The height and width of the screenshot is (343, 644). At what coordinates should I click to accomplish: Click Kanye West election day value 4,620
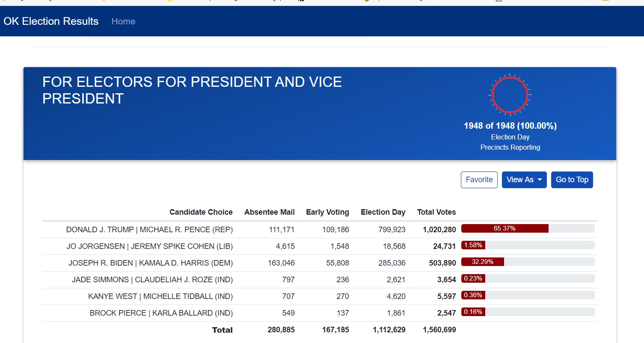click(x=396, y=296)
